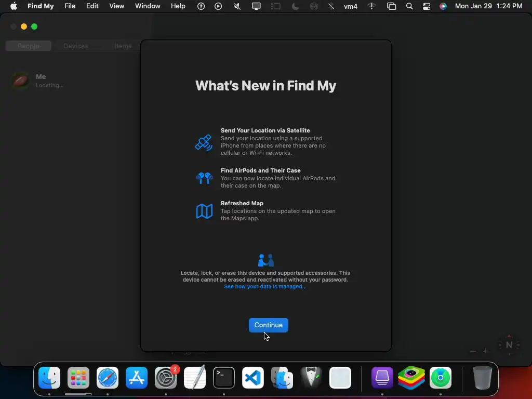
Task: Minimize the Find My window
Action: coord(24,26)
